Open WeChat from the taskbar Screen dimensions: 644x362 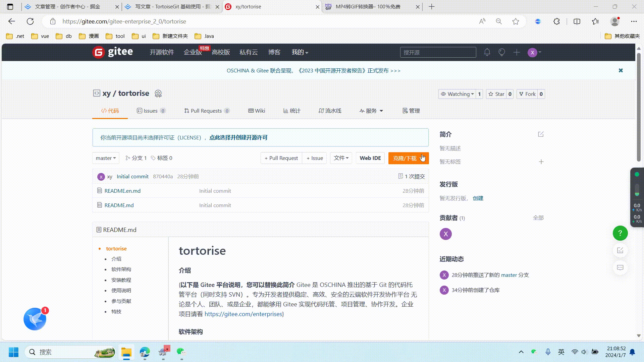coord(181,352)
